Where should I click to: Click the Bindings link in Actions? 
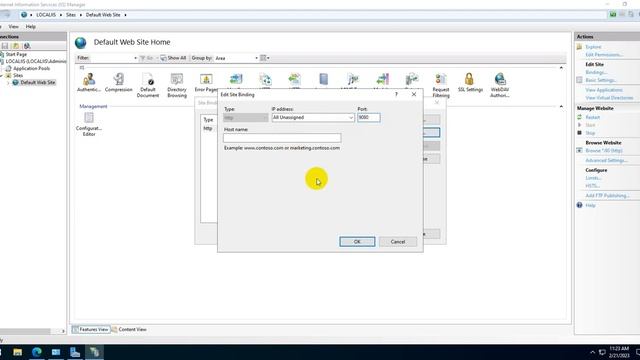click(596, 72)
